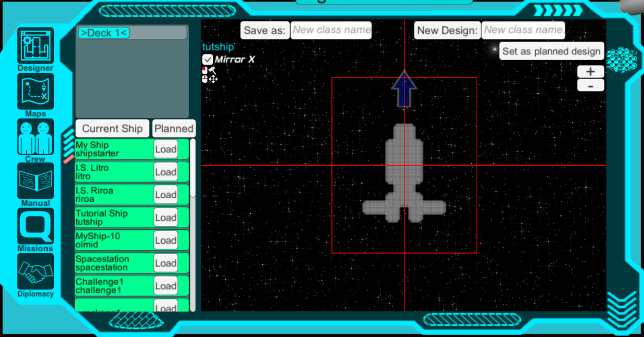
Task: Load the Tutorial Ship tutship design
Action: pyautogui.click(x=166, y=218)
